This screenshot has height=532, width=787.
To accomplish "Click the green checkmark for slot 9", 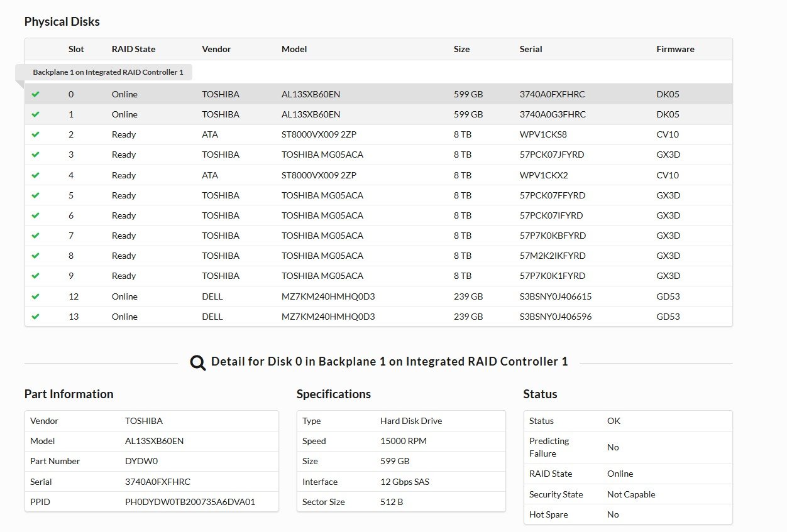I will pyautogui.click(x=35, y=276).
